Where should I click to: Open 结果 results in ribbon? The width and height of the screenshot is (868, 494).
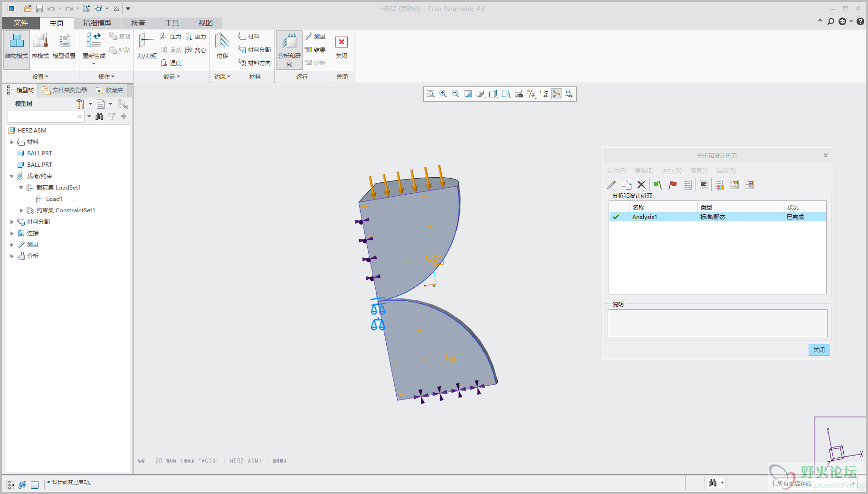(315, 50)
